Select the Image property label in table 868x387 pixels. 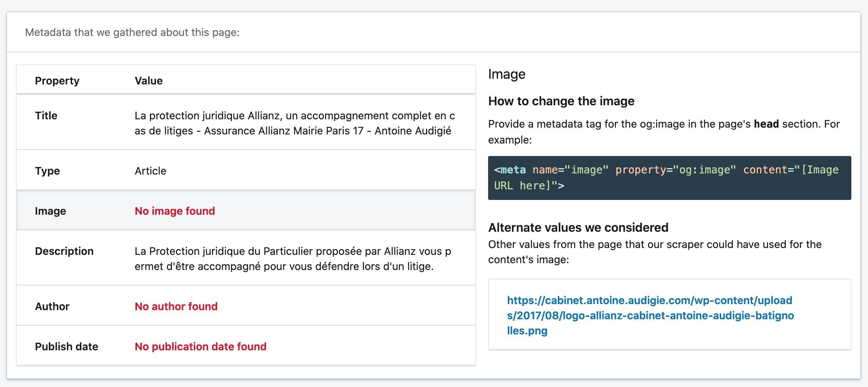50,211
